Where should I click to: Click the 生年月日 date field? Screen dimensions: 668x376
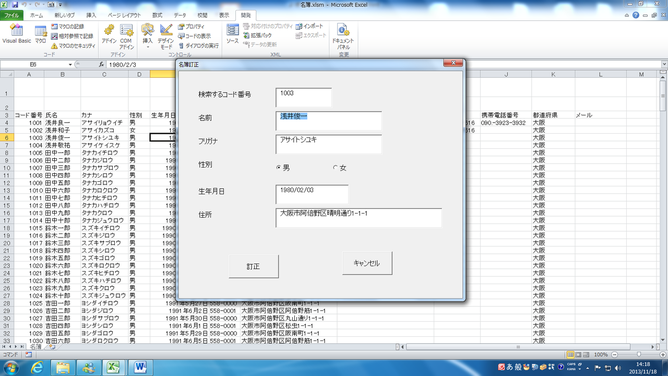click(312, 194)
